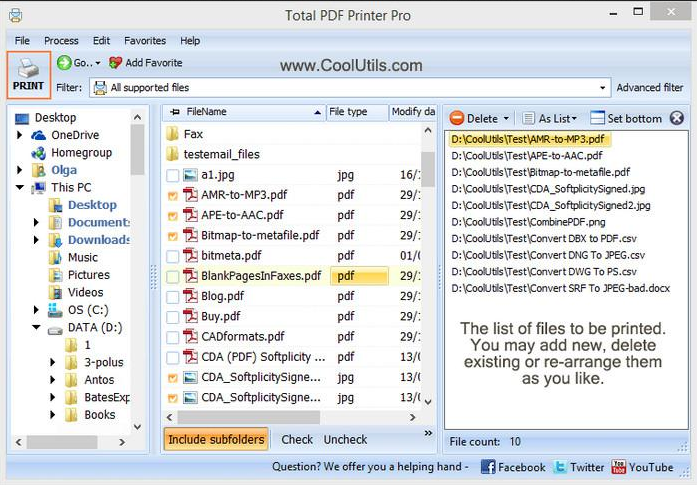Collapse the DATA (D:) tree node
The height and width of the screenshot is (485, 697).
(x=36, y=327)
